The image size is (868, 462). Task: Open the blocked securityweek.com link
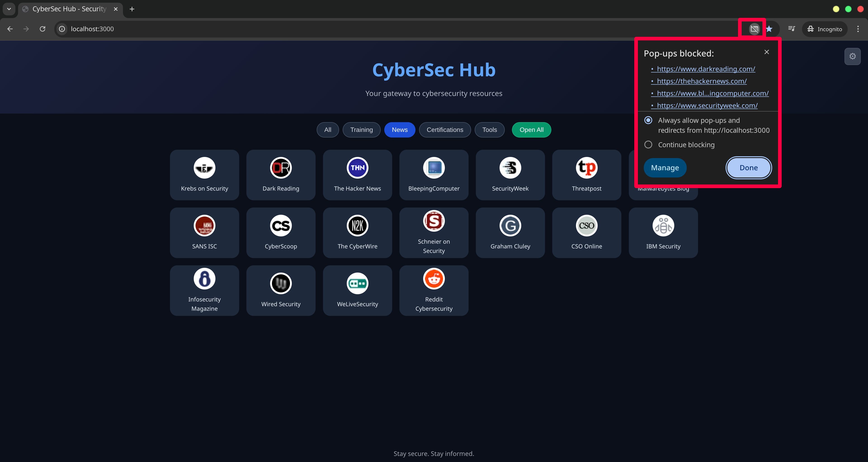coord(707,106)
